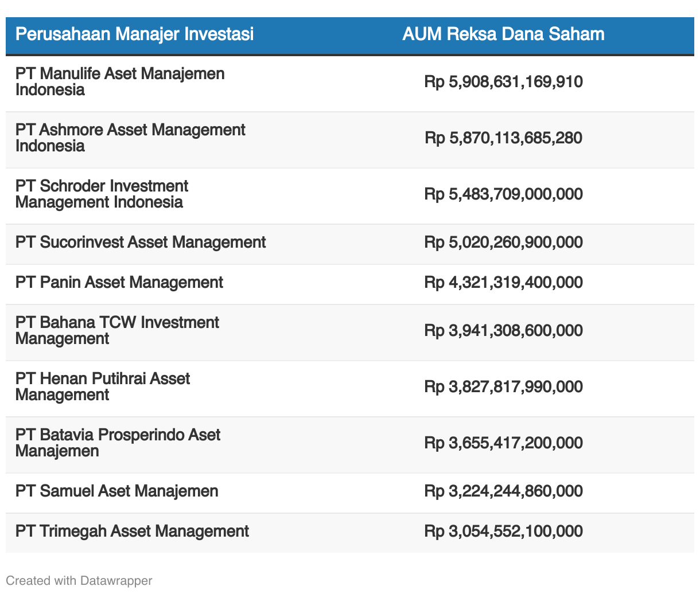This screenshot has width=700, height=594.
Task: Select PT Batavia Prosperindo Aset Manajemen name
Action: [118, 443]
